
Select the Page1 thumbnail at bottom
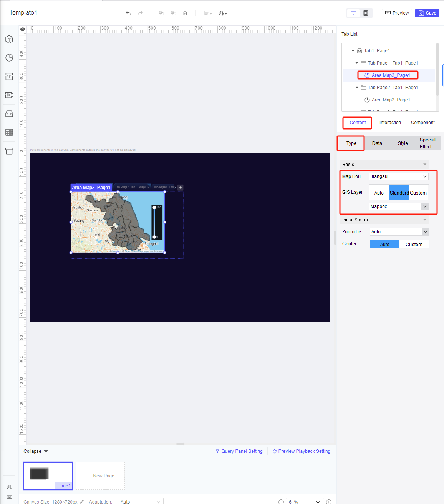coord(48,476)
